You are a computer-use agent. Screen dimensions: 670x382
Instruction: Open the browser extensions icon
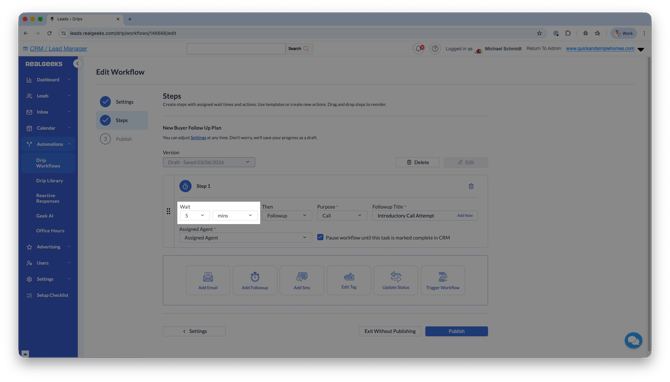[x=568, y=33]
